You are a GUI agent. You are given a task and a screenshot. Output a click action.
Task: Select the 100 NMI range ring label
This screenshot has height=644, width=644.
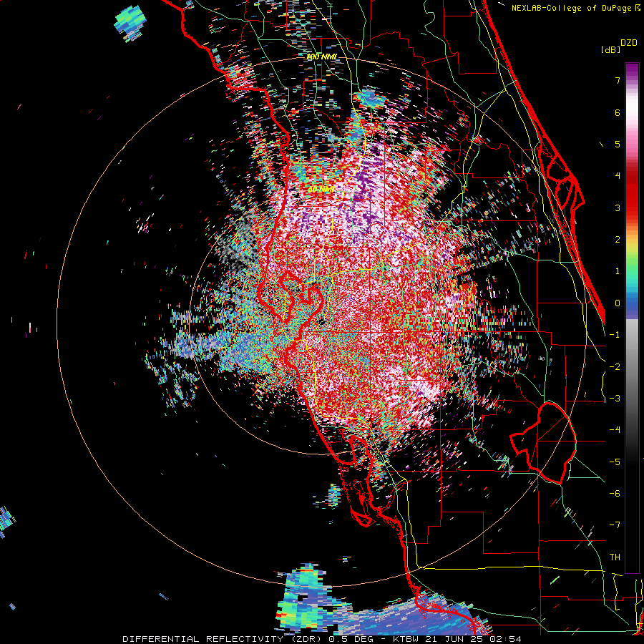[x=321, y=57]
